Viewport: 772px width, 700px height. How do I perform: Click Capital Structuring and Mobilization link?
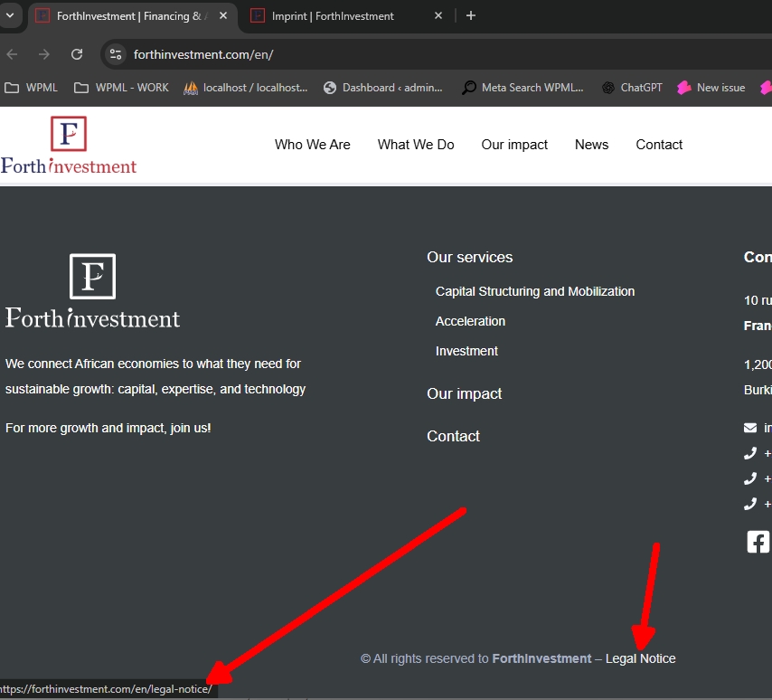[535, 291]
